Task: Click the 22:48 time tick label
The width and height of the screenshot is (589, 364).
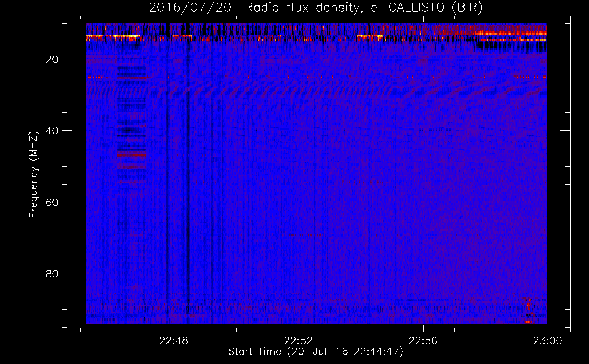Action: click(x=174, y=341)
